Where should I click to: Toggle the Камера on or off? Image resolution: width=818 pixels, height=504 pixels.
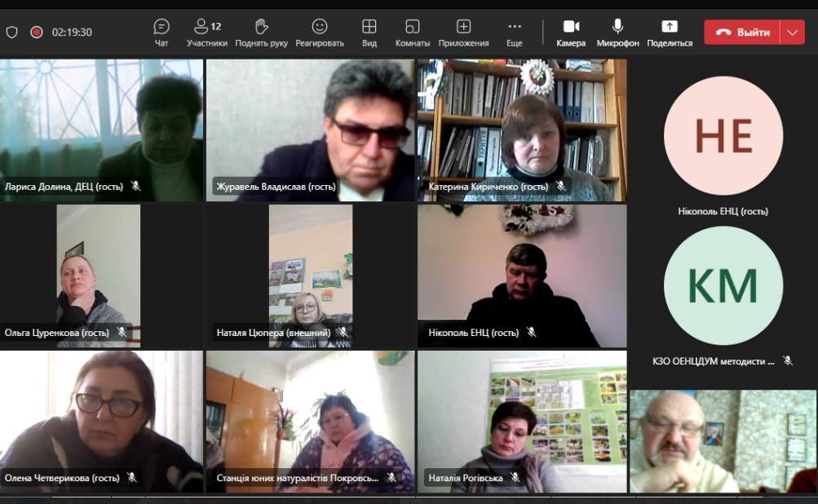click(571, 32)
